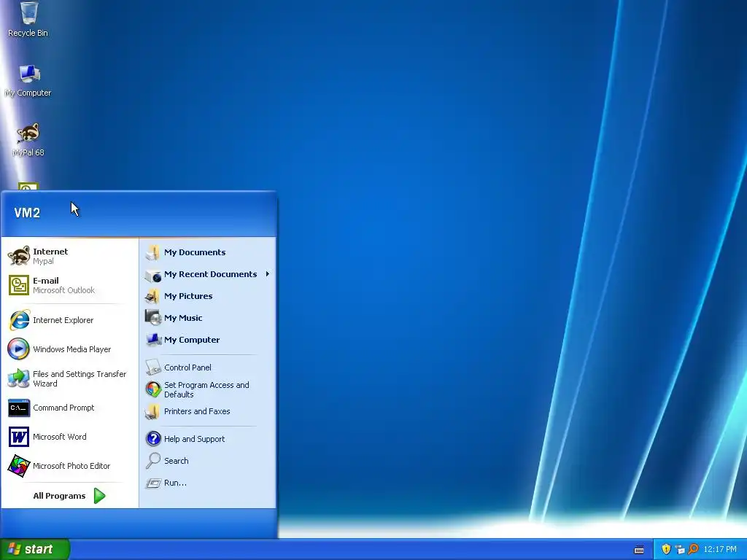Open the Command Prompt icon
The image size is (747, 560).
pos(19,408)
